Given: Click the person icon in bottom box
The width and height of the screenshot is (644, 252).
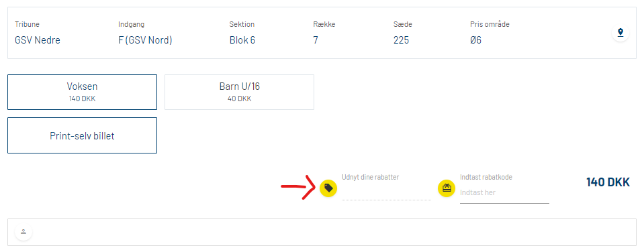Looking at the screenshot, I should [x=24, y=232].
